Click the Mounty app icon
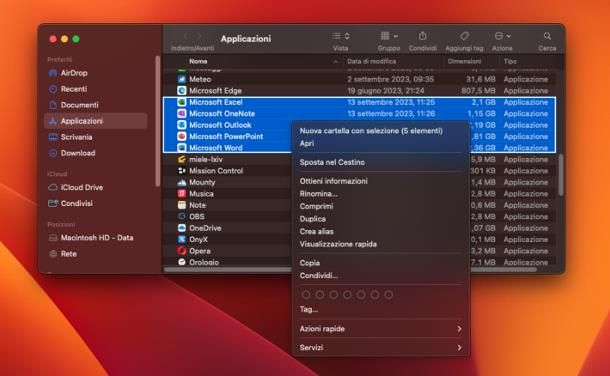 182,182
